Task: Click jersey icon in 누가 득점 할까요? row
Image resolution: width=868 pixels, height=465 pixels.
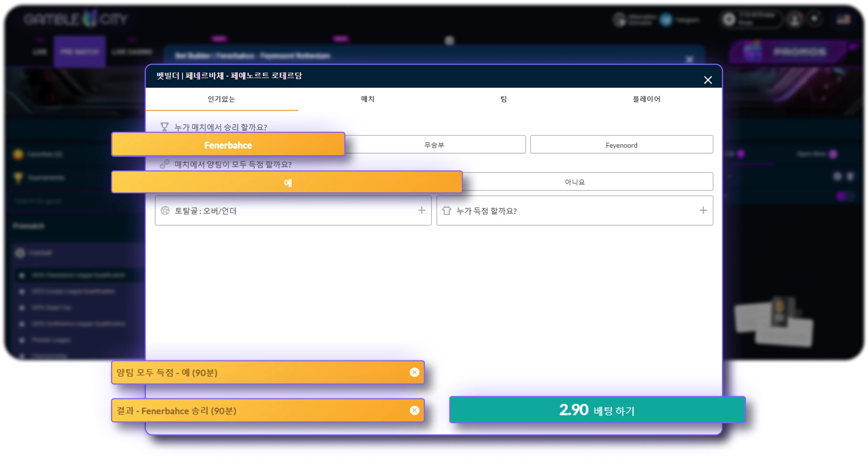Action: coord(447,211)
